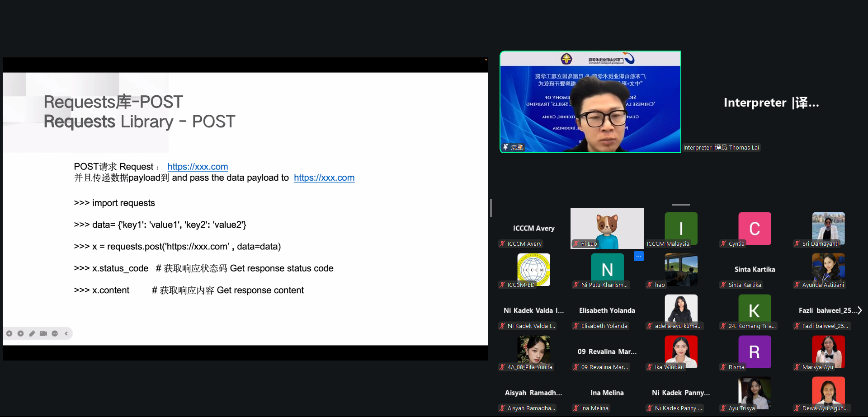Select the pen annotation tool
The width and height of the screenshot is (868, 417).
32,333
